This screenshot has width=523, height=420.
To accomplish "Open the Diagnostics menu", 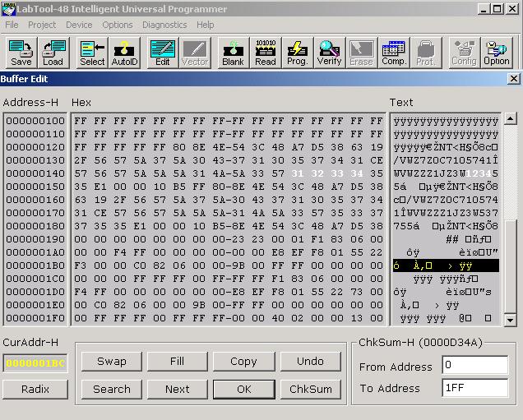I will click(x=164, y=25).
